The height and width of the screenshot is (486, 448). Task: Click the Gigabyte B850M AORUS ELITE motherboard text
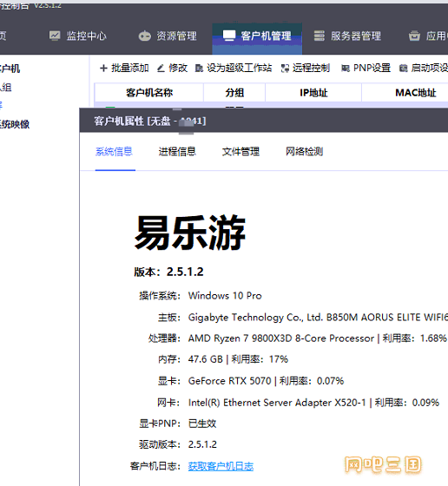(x=318, y=318)
